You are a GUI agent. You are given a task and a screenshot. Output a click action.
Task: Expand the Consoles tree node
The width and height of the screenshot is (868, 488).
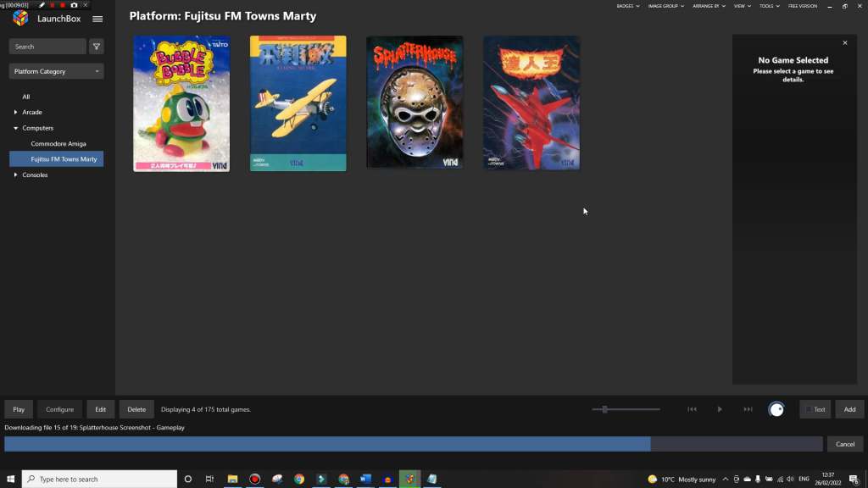click(x=15, y=175)
